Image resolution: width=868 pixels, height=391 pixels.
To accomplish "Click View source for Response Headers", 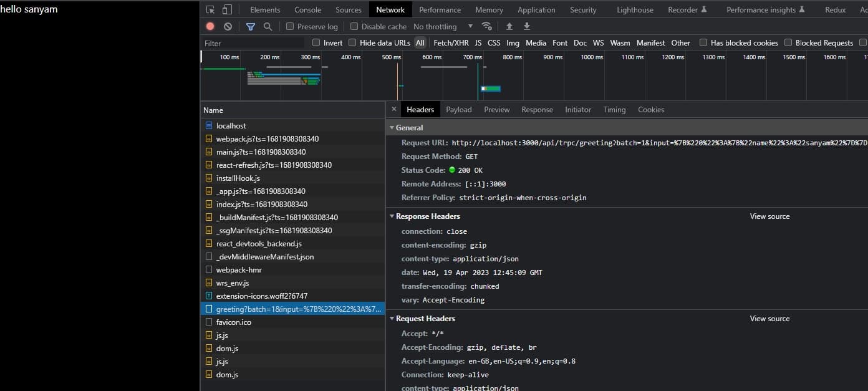I will pos(769,216).
